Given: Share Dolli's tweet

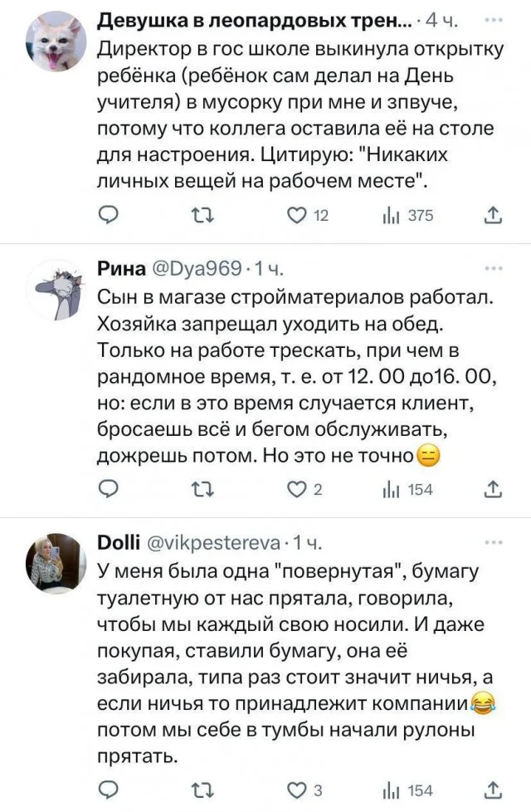Looking at the screenshot, I should [x=493, y=789].
